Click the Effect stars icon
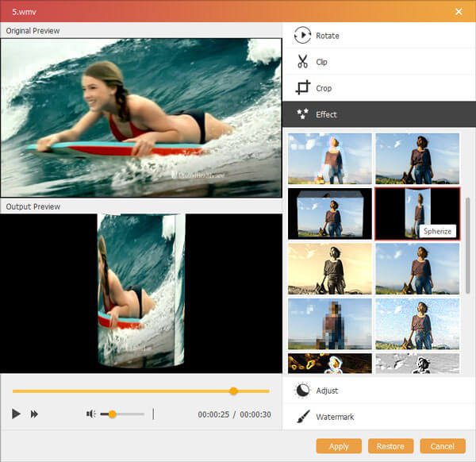 pyautogui.click(x=302, y=114)
